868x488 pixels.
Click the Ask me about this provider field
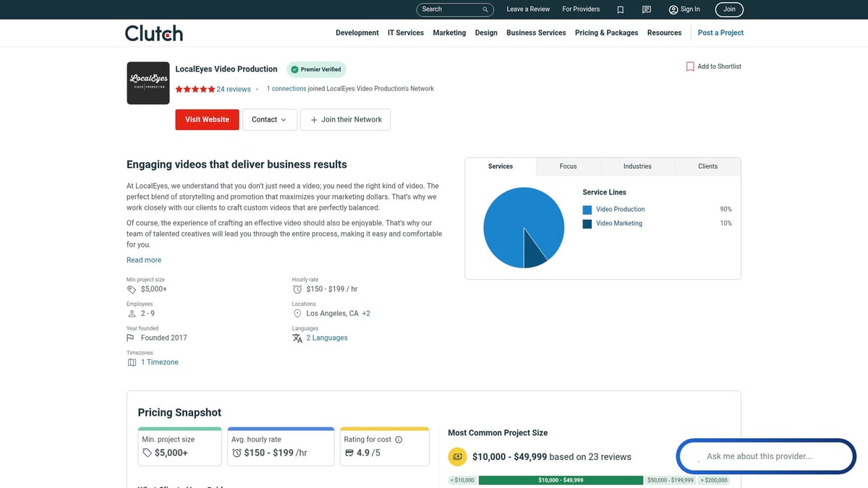(766, 457)
